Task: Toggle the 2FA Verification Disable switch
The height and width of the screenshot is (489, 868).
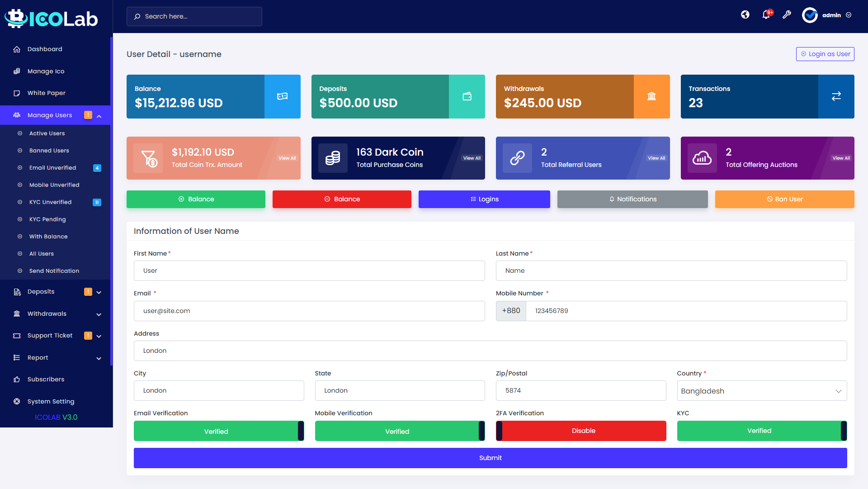Action: coord(581,431)
